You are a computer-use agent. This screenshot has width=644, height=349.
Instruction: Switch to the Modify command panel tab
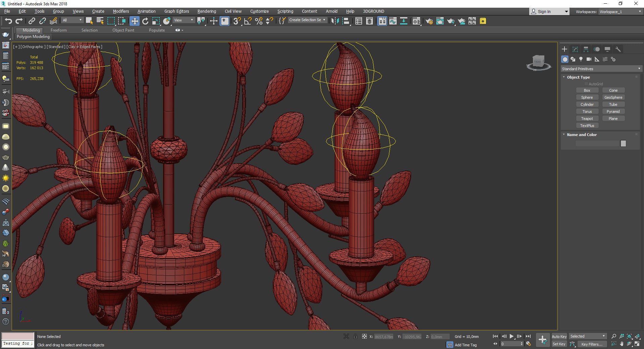[575, 49]
